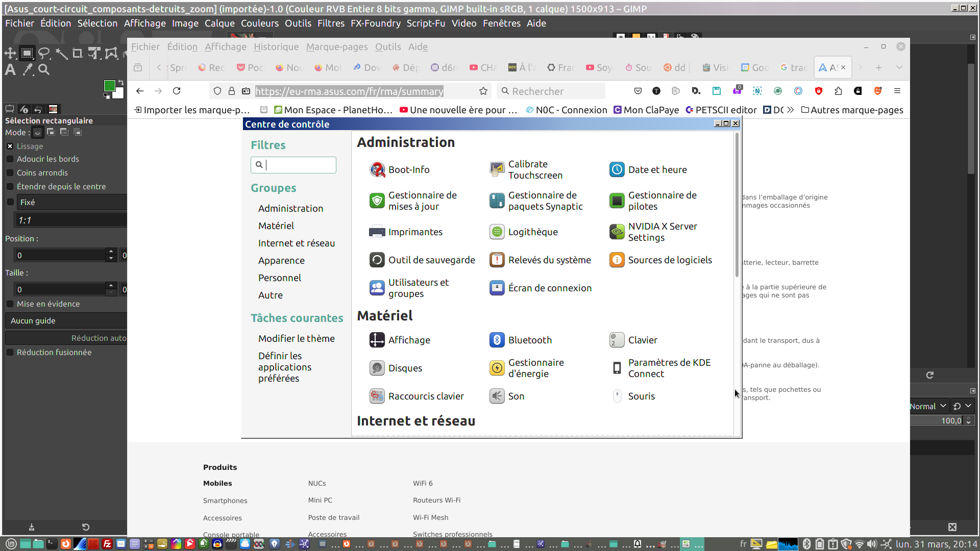Enable Coins arrondis option
Screen dimensions: 980x551
point(10,173)
